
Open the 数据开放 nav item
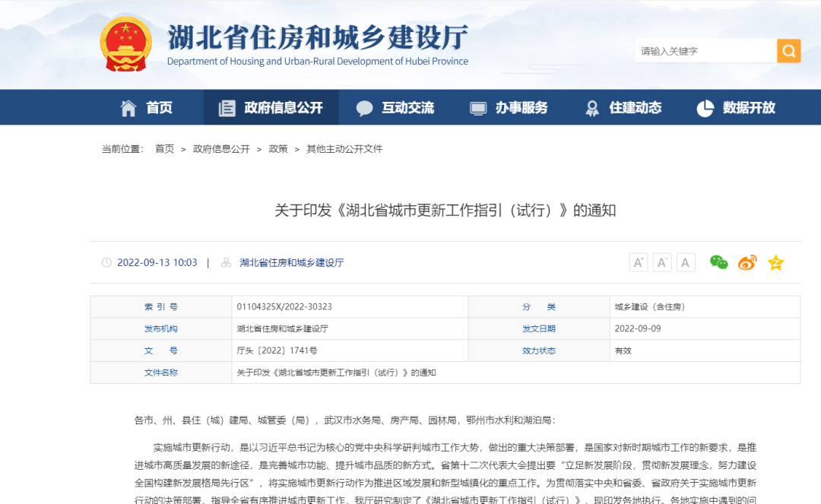point(736,108)
